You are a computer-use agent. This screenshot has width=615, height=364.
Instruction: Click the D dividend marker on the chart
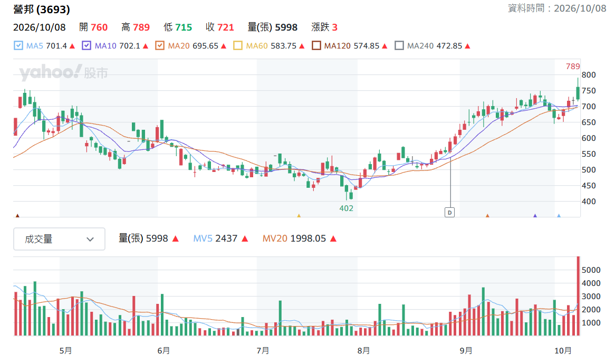click(x=449, y=213)
